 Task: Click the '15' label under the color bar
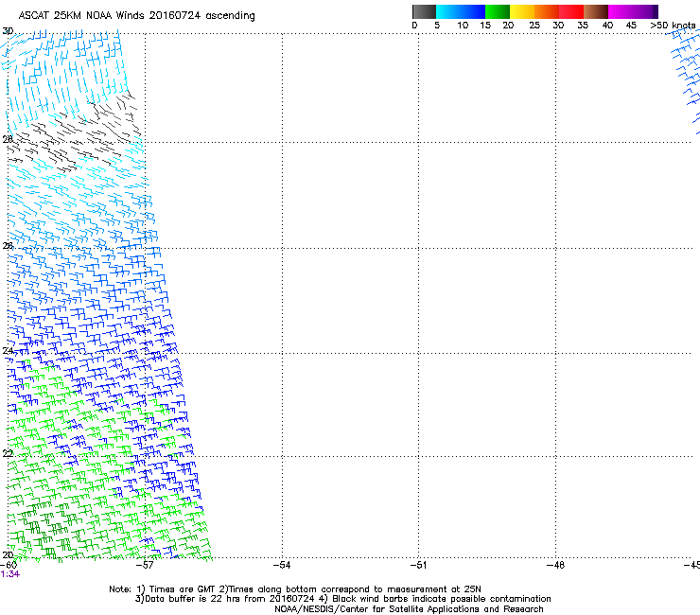(485, 25)
